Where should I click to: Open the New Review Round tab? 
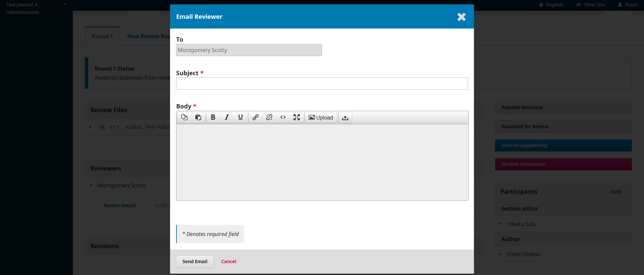tap(148, 36)
